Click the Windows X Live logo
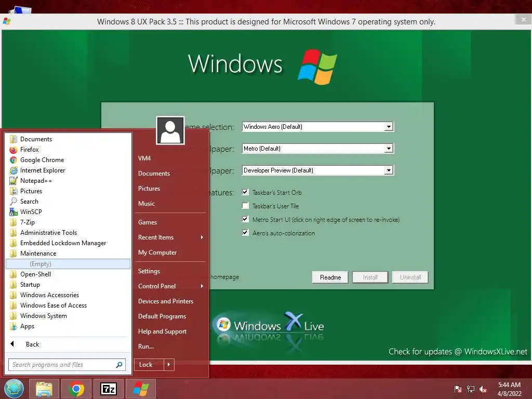Screen dimensions: 532x399 (x=270, y=327)
